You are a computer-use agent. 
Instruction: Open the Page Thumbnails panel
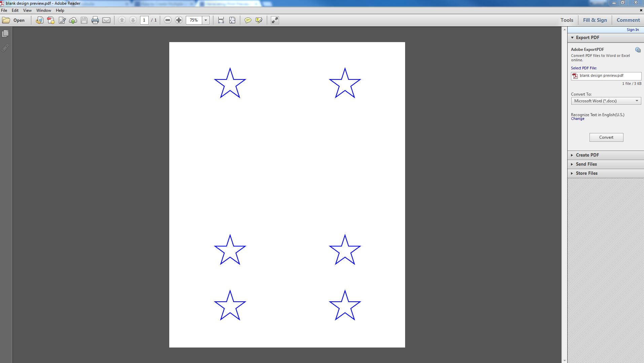[5, 33]
